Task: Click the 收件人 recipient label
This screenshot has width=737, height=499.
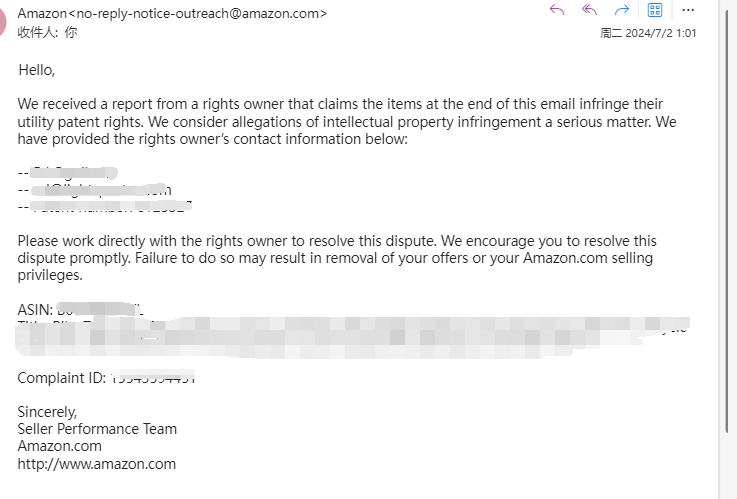Action: pos(39,32)
